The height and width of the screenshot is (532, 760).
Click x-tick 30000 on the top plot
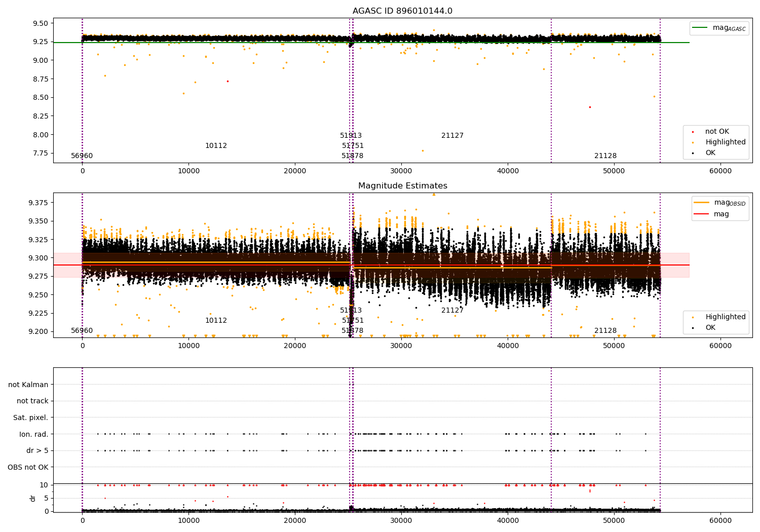[401, 171]
